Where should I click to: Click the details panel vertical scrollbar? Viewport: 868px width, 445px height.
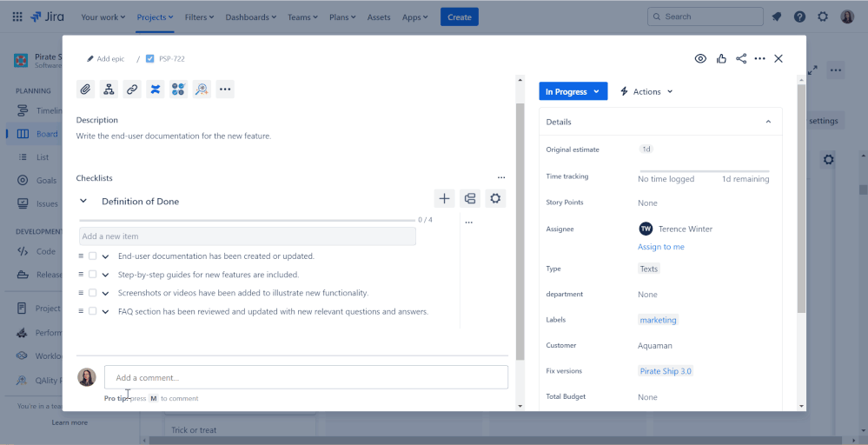pyautogui.click(x=802, y=198)
